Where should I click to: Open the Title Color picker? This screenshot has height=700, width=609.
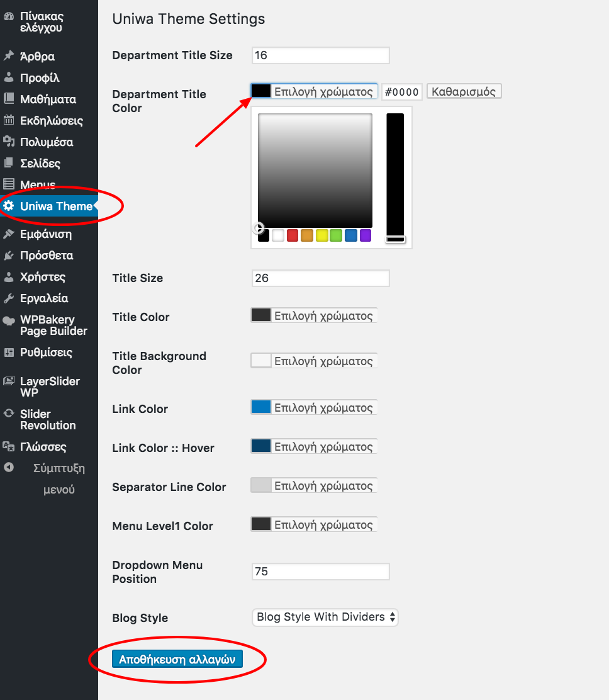[x=314, y=315]
